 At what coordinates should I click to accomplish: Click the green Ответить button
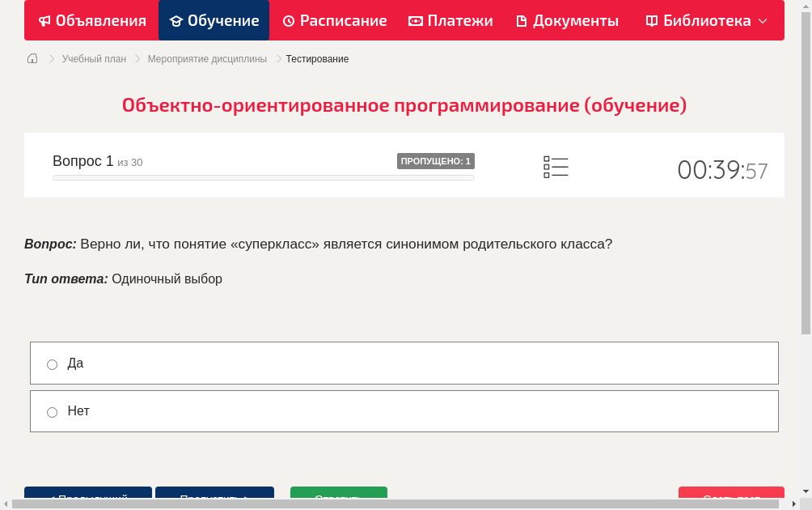[x=338, y=496]
